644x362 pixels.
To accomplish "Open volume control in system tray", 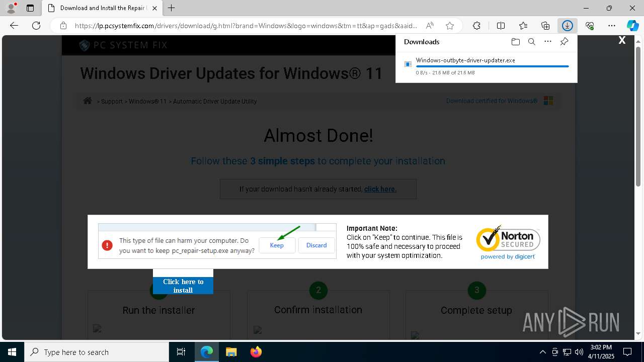I will tap(579, 352).
